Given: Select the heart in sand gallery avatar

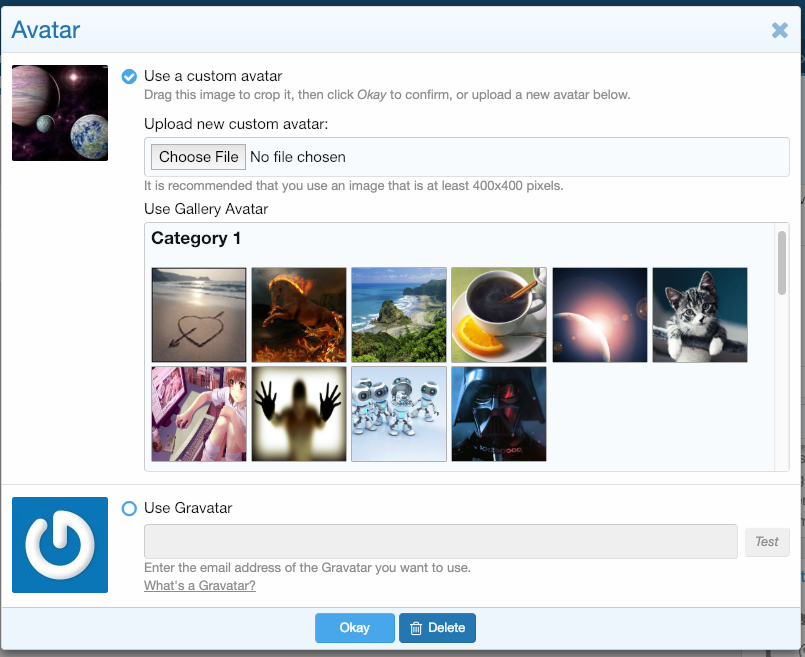Looking at the screenshot, I should [199, 315].
